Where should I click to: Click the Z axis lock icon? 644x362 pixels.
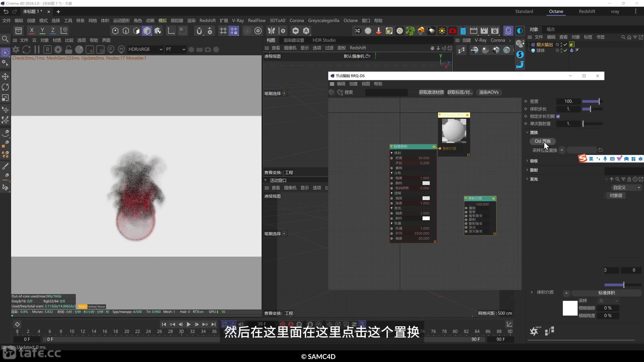coord(53,31)
